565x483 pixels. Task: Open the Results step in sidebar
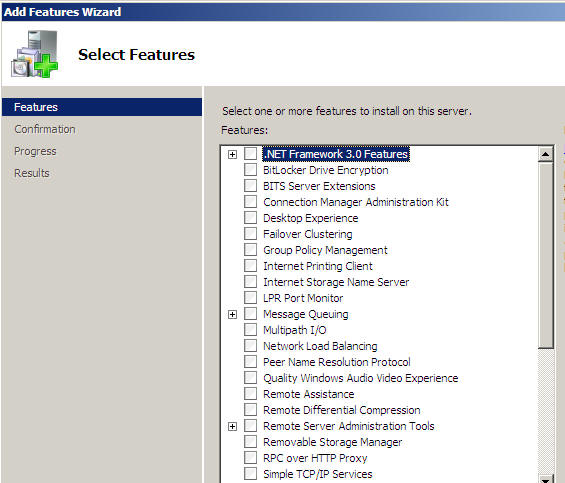(32, 173)
